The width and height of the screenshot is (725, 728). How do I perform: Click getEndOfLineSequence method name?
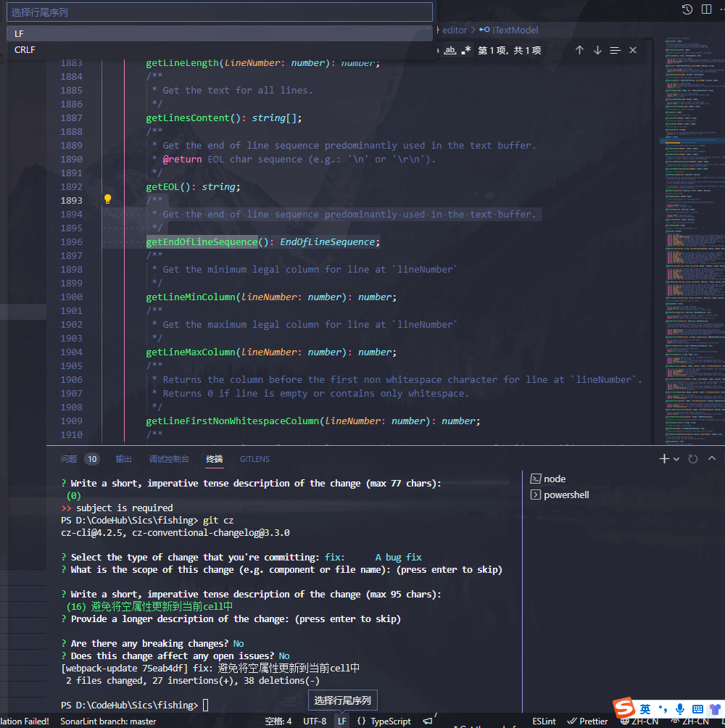(202, 242)
